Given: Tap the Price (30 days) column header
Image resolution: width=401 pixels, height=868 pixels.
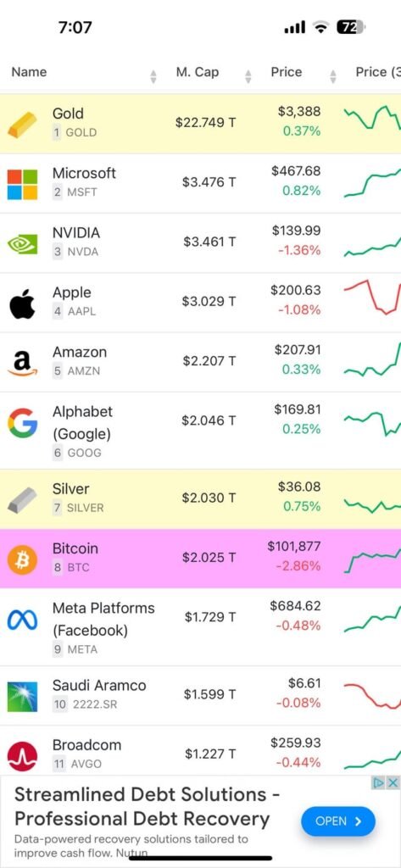Looking at the screenshot, I should pyautogui.click(x=378, y=72).
